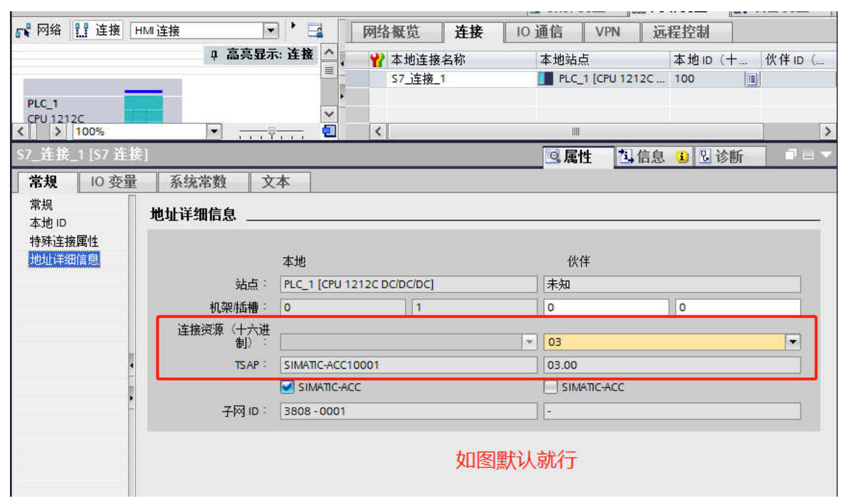Switch to the 连接 tab
This screenshot has width=845, height=504.
(469, 32)
